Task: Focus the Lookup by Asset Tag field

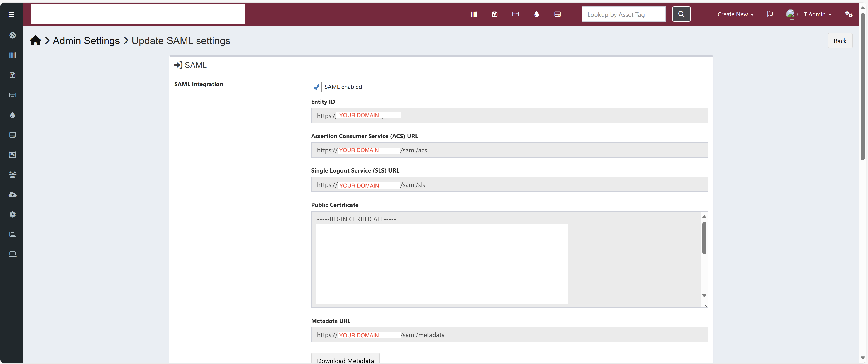Action: (x=623, y=14)
